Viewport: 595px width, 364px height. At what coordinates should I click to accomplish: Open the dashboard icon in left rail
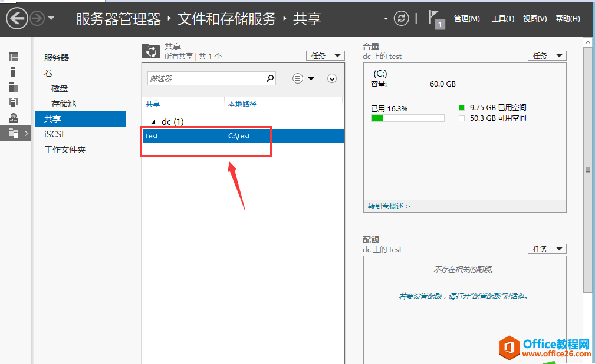(x=14, y=57)
